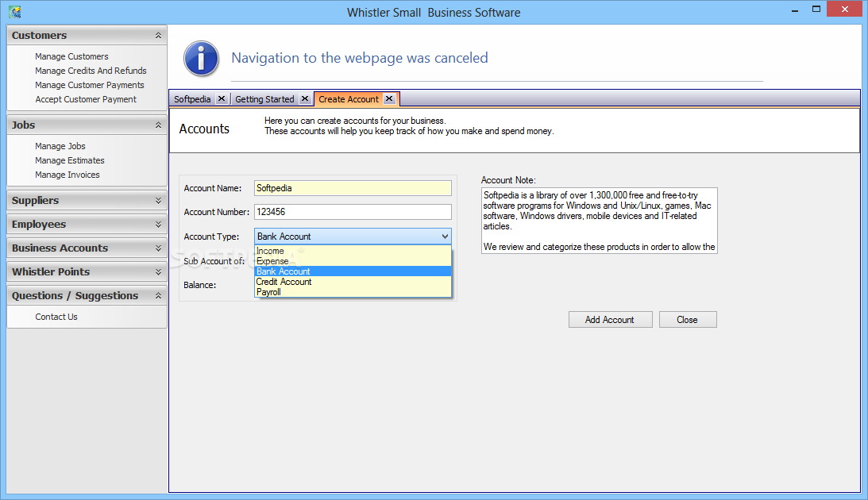Open the Account Type dropdown arrow
This screenshot has width=868, height=500.
[x=445, y=237]
